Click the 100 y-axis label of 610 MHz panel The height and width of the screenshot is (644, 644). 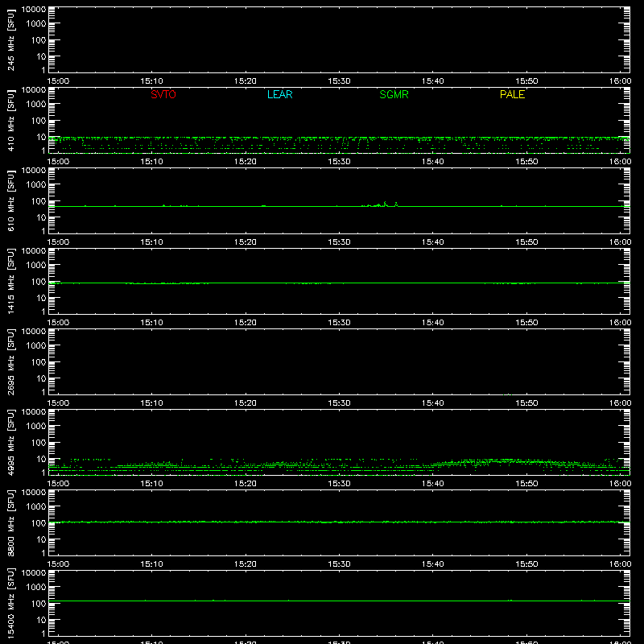(39, 201)
